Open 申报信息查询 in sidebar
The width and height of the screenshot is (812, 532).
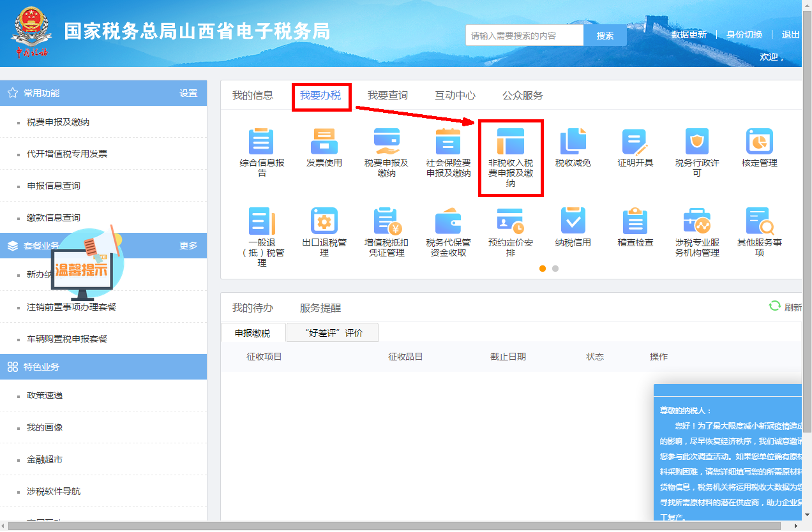(54, 186)
